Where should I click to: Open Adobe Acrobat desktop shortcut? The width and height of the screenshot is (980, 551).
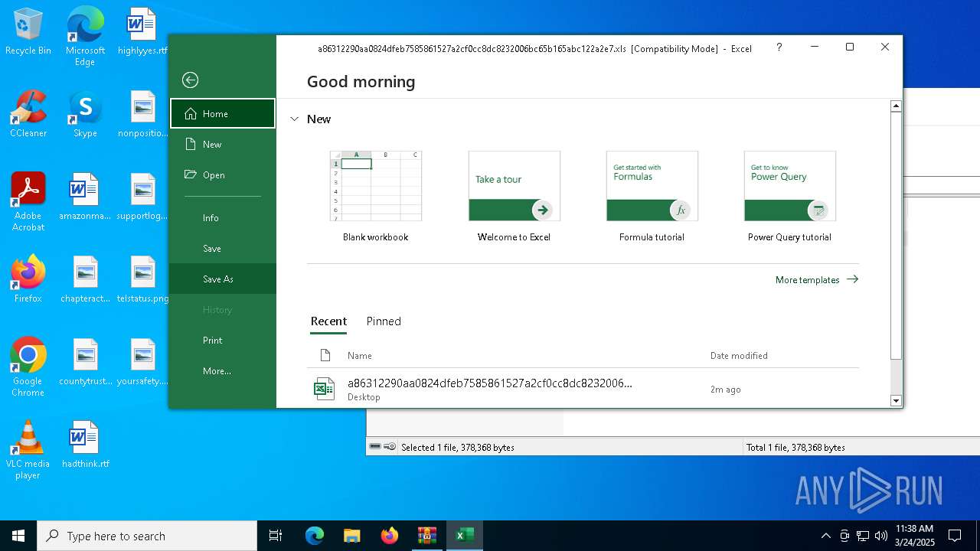pyautogui.click(x=28, y=201)
